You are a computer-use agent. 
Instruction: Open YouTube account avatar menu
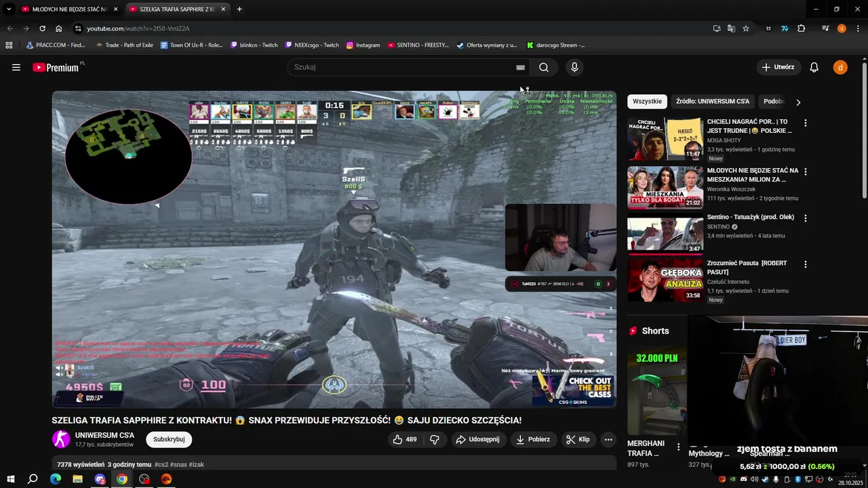(840, 67)
